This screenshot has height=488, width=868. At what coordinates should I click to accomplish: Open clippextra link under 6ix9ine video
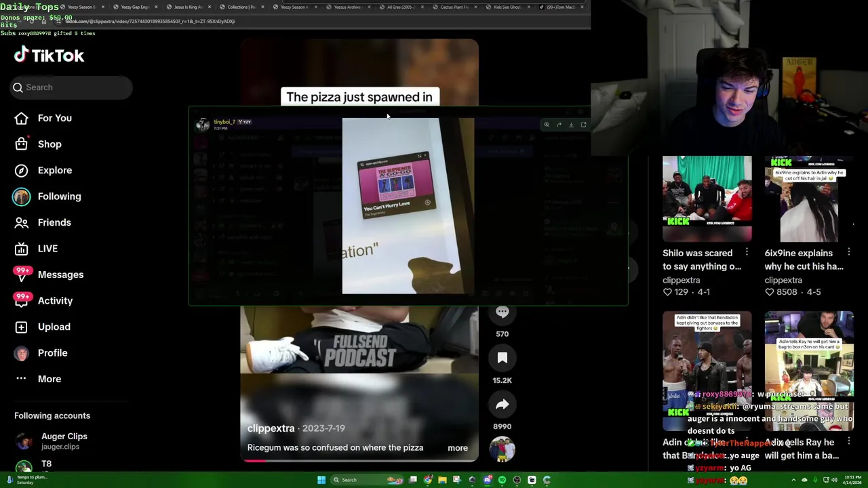point(783,280)
